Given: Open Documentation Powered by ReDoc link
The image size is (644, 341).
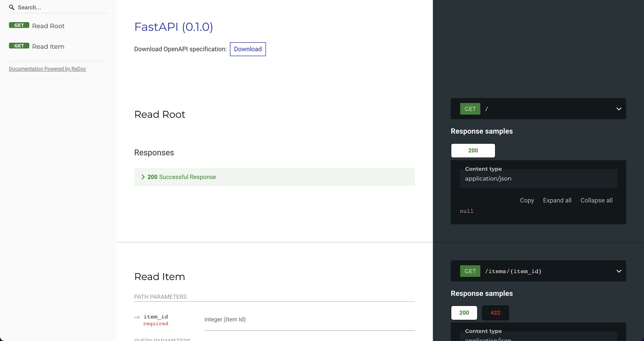Looking at the screenshot, I should coord(47,69).
